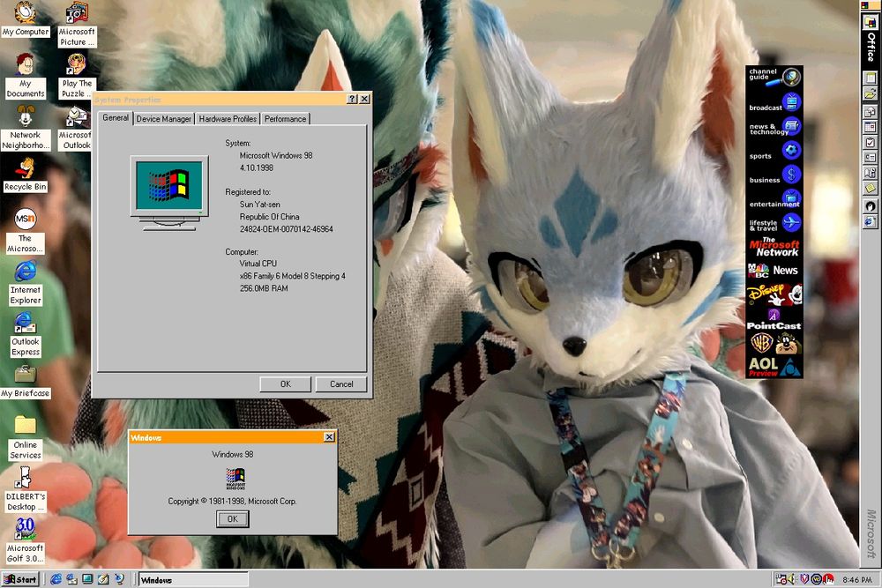The height and width of the screenshot is (588, 882).
Task: Open the Online Services folder
Action: (x=26, y=438)
